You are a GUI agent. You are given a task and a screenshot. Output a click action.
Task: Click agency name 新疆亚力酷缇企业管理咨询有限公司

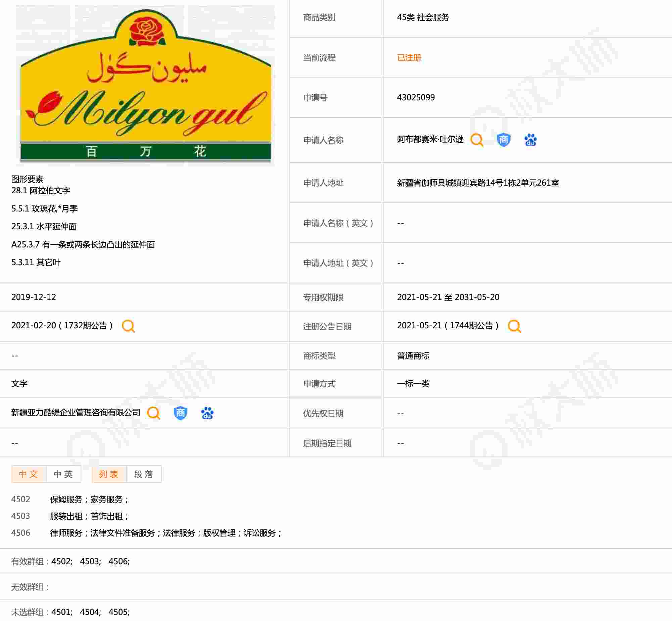tap(76, 413)
